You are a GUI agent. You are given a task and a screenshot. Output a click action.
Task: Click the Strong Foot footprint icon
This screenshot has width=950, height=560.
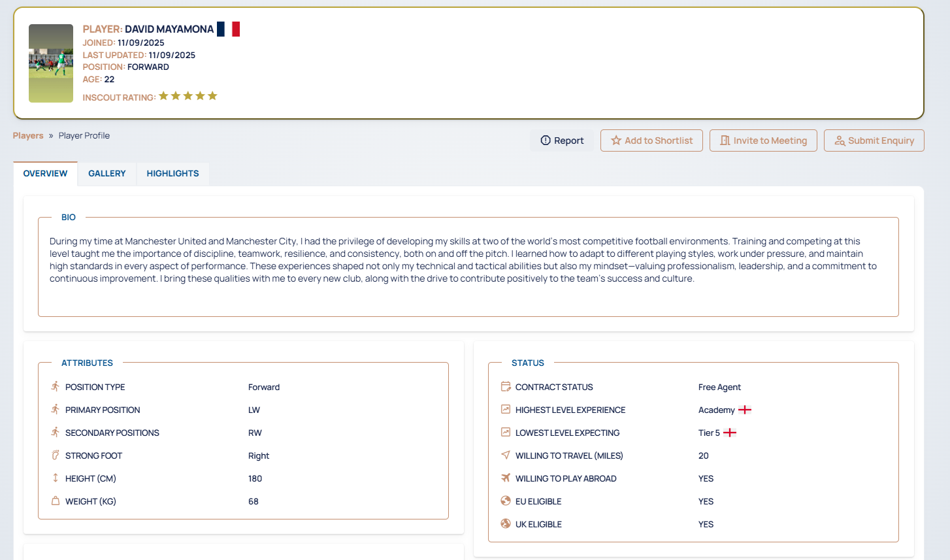click(56, 455)
